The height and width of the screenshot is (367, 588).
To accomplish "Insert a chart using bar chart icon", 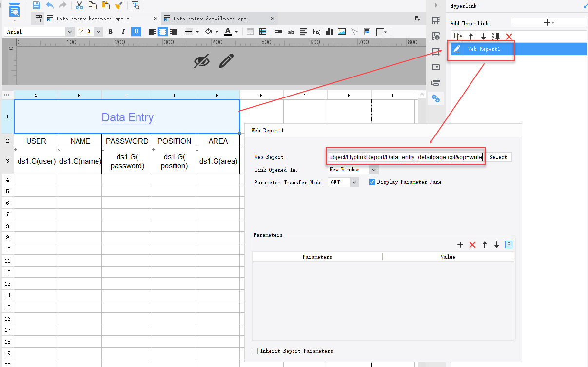I will point(329,32).
